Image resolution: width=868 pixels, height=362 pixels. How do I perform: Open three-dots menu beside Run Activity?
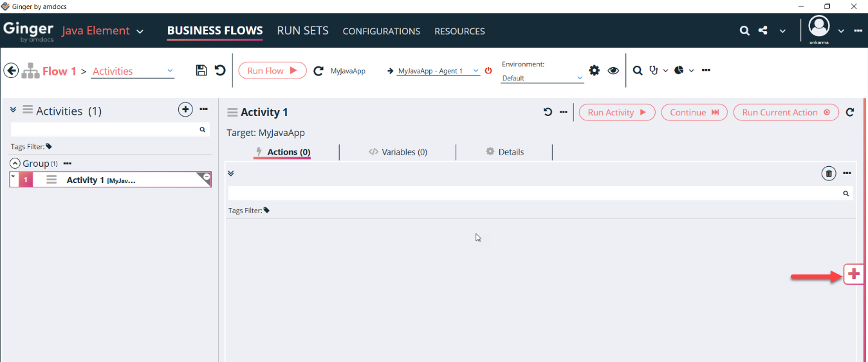pos(564,112)
